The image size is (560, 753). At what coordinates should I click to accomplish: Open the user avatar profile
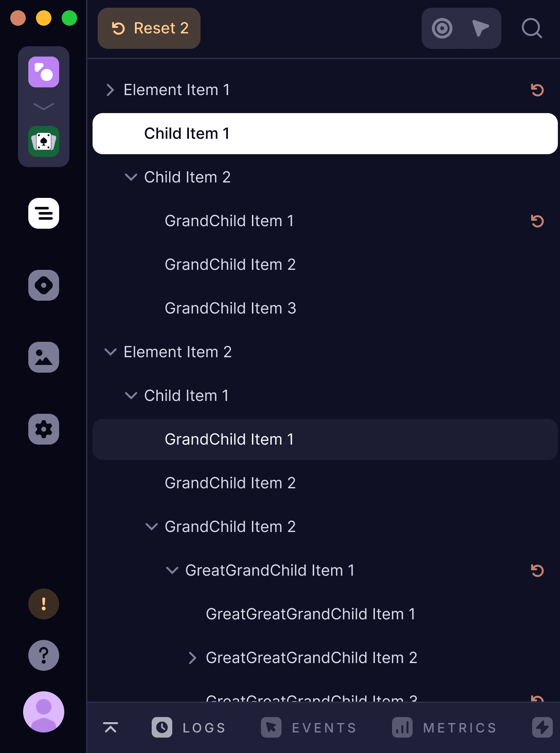click(x=44, y=712)
